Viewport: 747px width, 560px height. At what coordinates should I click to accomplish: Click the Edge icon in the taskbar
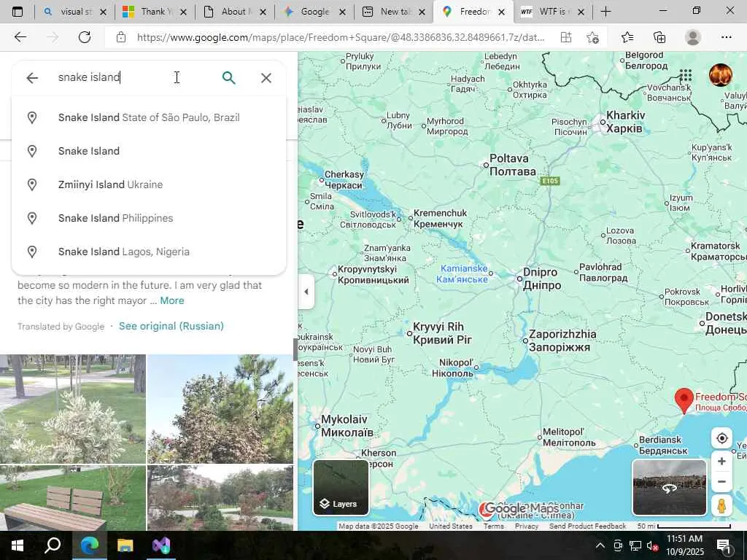89,545
